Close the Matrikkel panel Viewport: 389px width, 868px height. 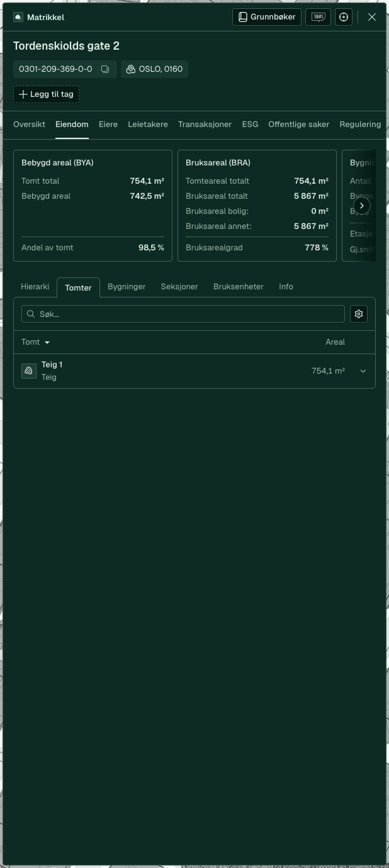click(372, 17)
